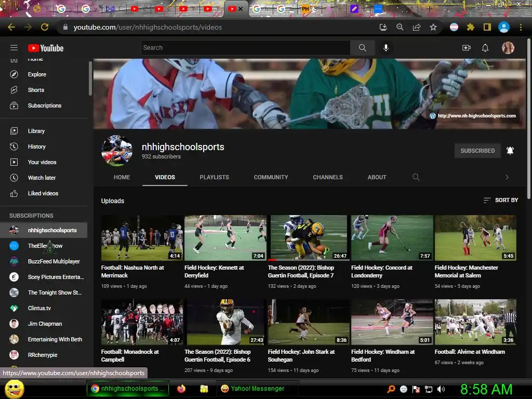The height and width of the screenshot is (399, 532).
Task: Open the account avatar menu
Action: [x=508, y=48]
